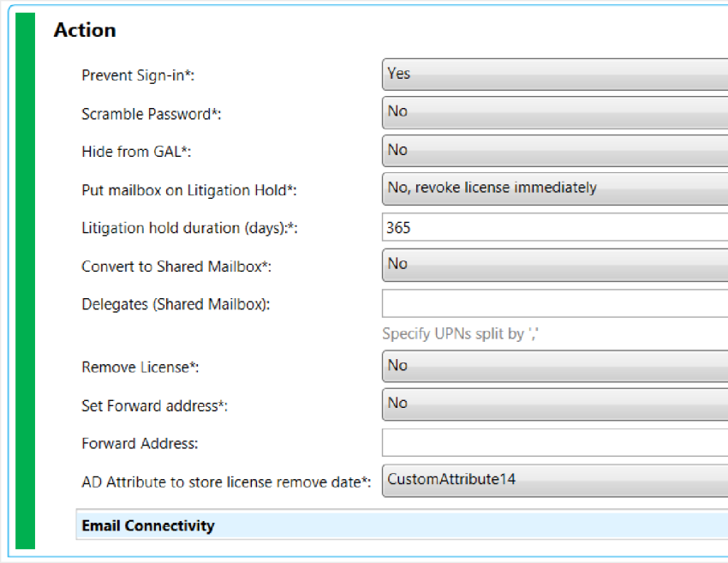Expand the Hide from GAL dropdown
This screenshot has height=563, width=728.
[x=555, y=151]
